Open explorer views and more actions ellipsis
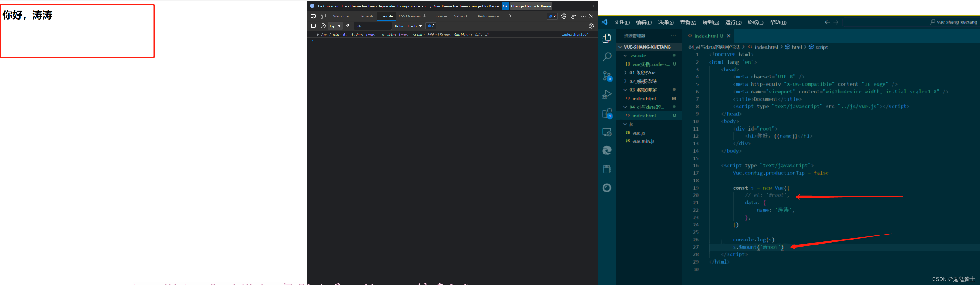The height and width of the screenshot is (285, 980). coord(673,36)
